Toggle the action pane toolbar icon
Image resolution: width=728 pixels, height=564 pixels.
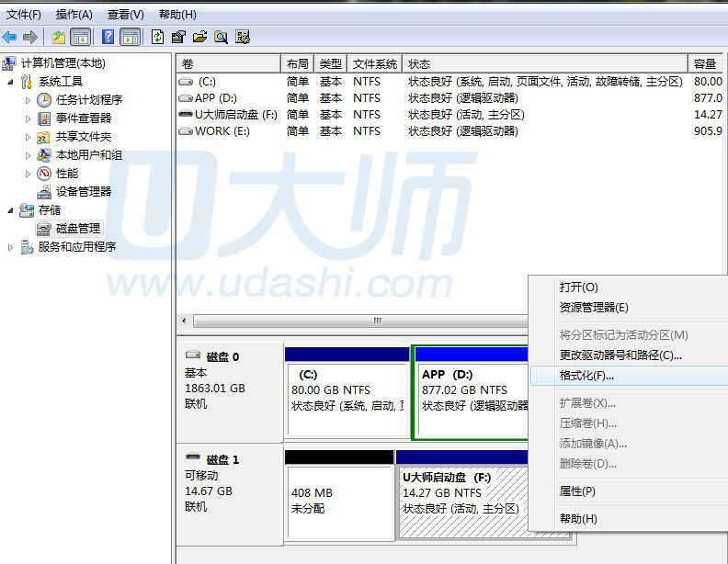point(131,37)
